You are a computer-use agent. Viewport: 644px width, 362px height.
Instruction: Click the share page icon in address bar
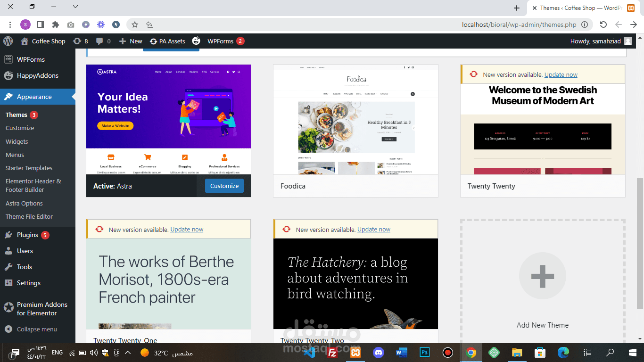150,25
